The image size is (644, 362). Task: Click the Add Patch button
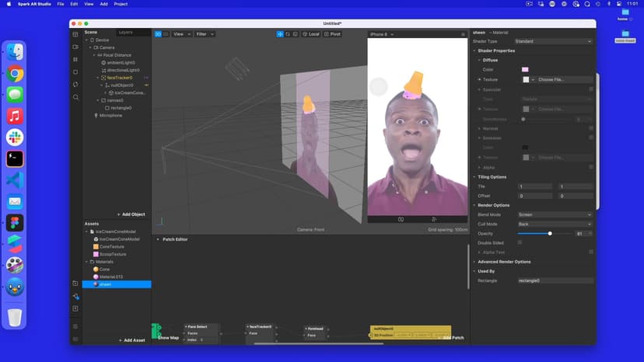tap(451, 338)
